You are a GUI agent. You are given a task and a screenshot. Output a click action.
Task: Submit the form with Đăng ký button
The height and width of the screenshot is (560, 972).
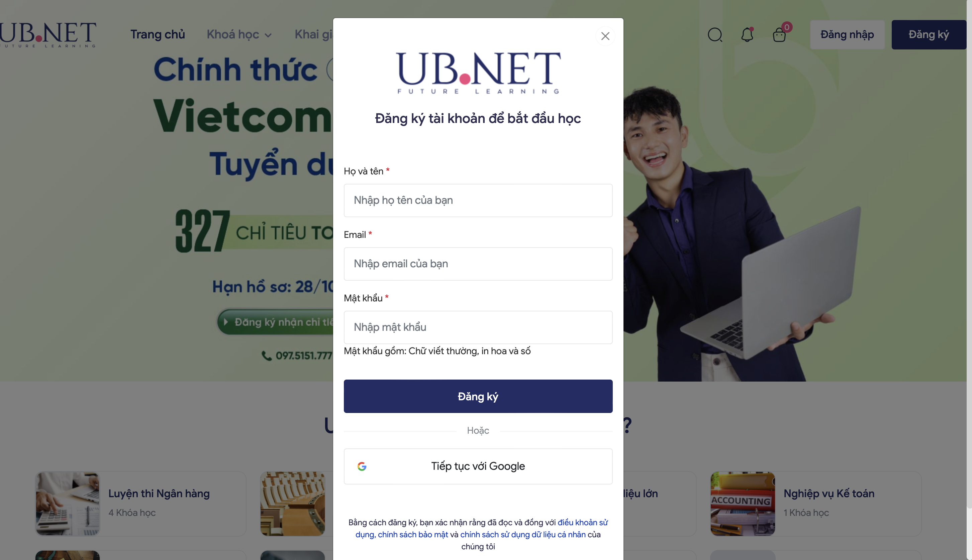click(478, 396)
